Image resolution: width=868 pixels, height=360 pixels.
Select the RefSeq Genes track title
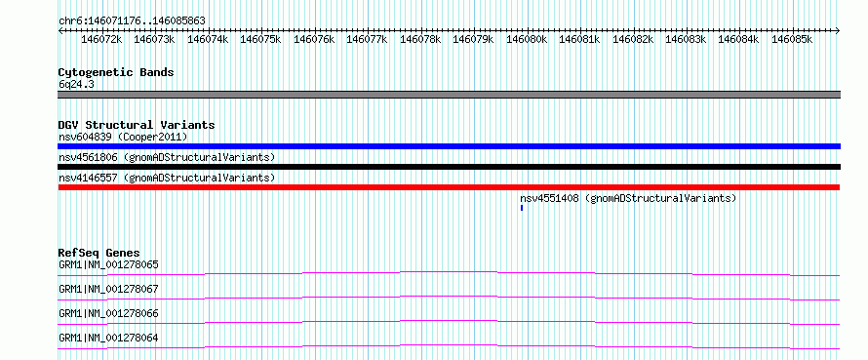(x=99, y=253)
